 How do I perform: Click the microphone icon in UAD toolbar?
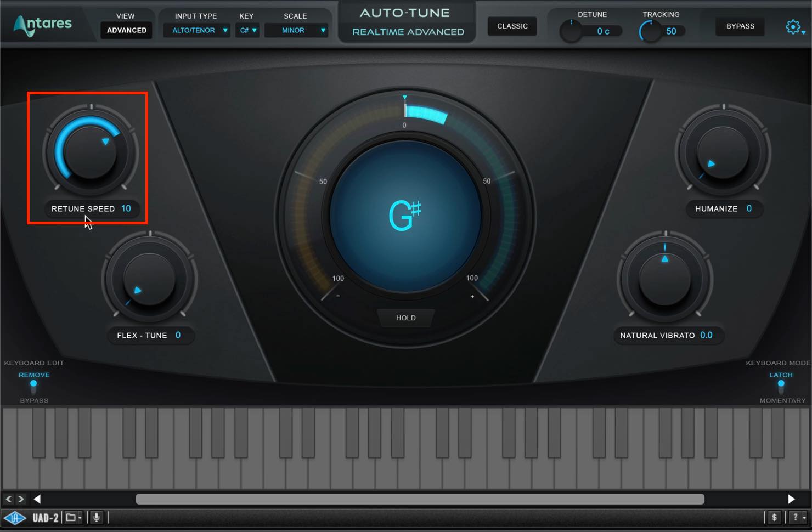coord(97,517)
